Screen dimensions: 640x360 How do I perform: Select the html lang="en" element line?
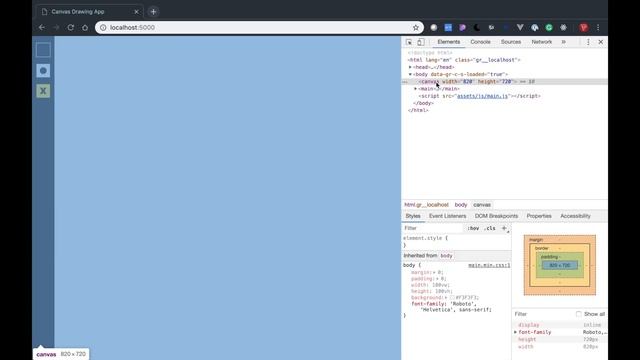(464, 60)
